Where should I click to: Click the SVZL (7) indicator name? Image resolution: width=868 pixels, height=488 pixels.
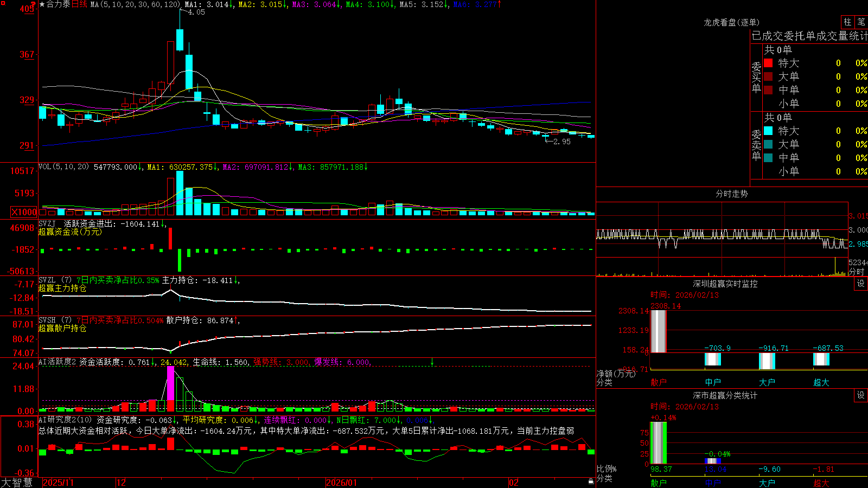tap(55, 280)
